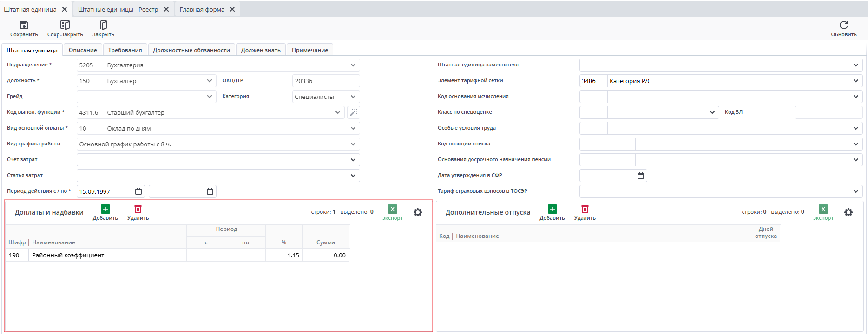Screen dimensions: 868x334
Task: Select the Штатная единица form tab
Action: pos(32,50)
